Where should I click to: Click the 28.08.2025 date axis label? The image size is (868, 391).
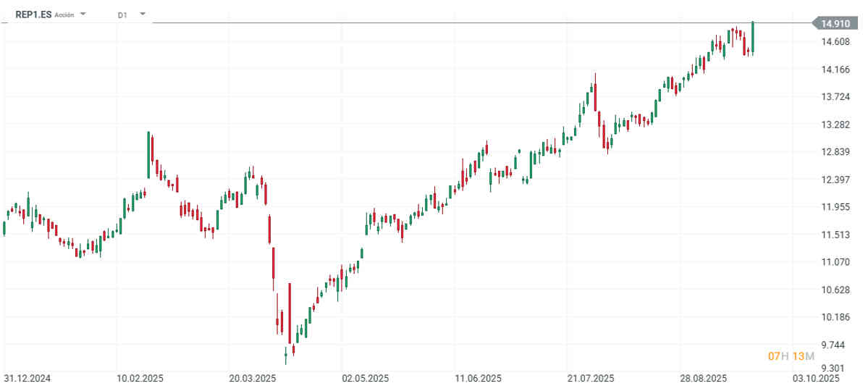tap(703, 379)
